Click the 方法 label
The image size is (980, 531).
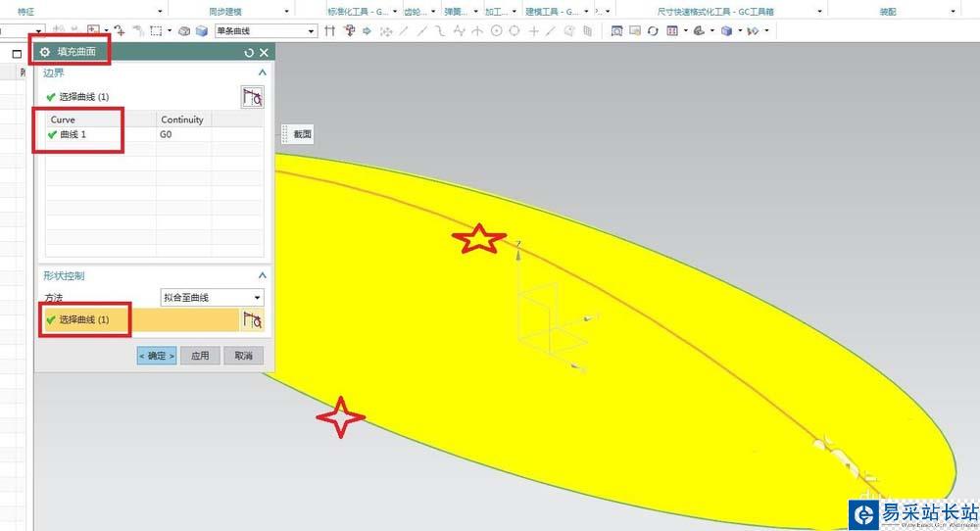[x=54, y=298]
